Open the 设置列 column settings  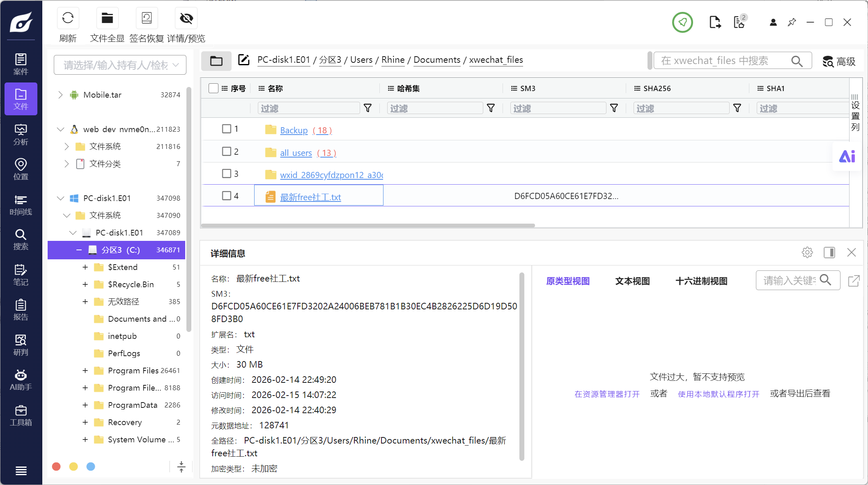[x=855, y=113]
